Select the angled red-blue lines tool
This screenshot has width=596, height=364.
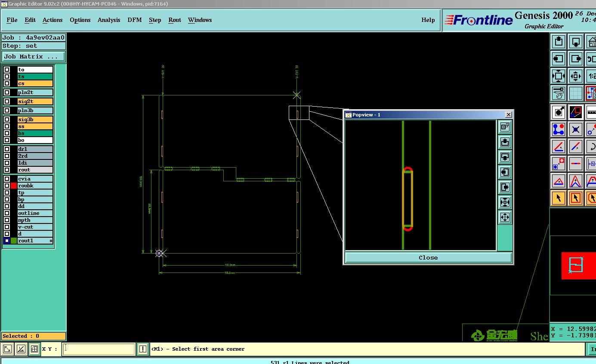point(559,147)
